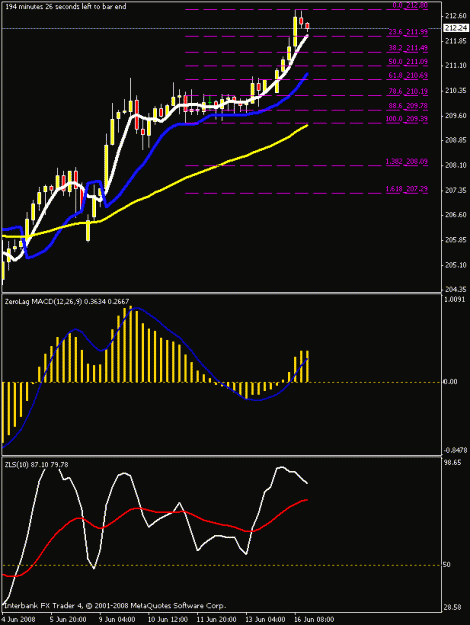
Task: Click the 208.85 price axis label
Action: [x=456, y=140]
